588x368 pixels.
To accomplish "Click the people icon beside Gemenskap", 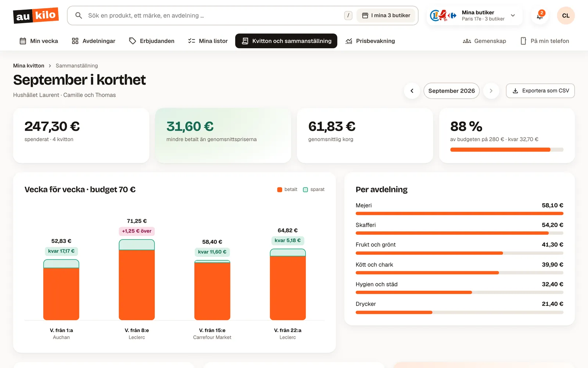I will [467, 41].
